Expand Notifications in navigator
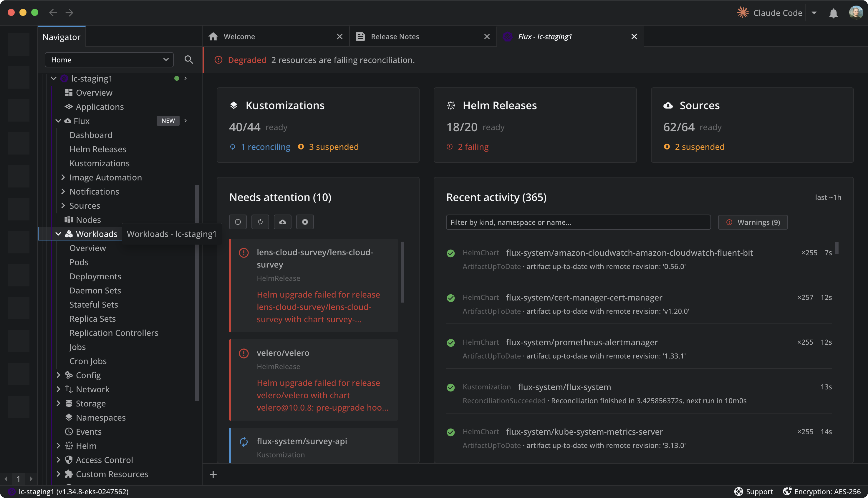The image size is (868, 498). click(63, 191)
